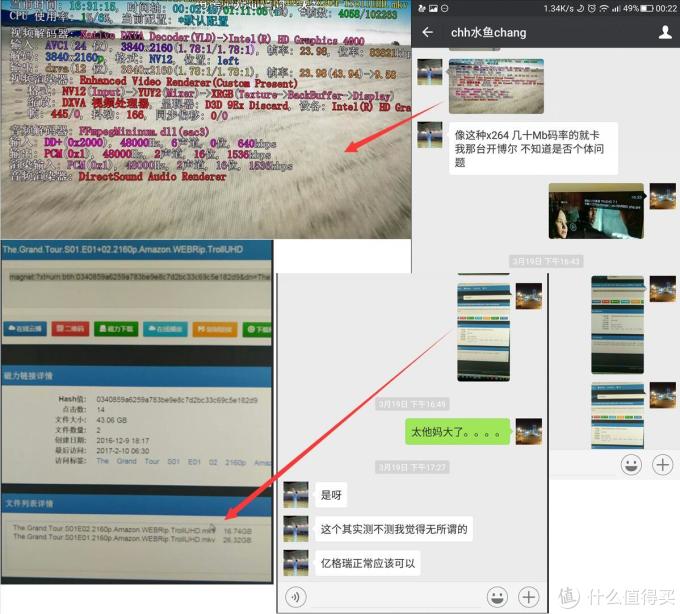The image size is (680, 614).
Task: Click the "Grand" tag link
Action: [126, 461]
